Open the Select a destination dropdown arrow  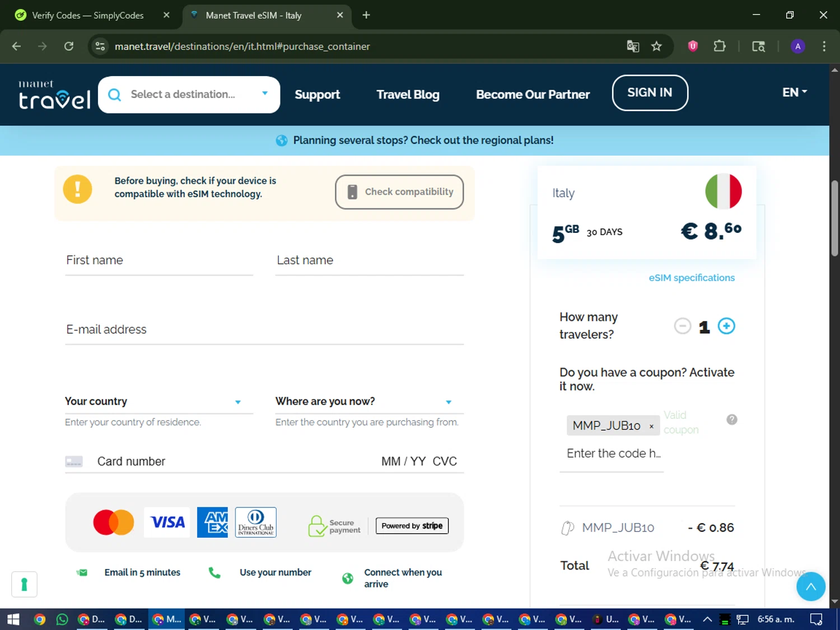(265, 94)
